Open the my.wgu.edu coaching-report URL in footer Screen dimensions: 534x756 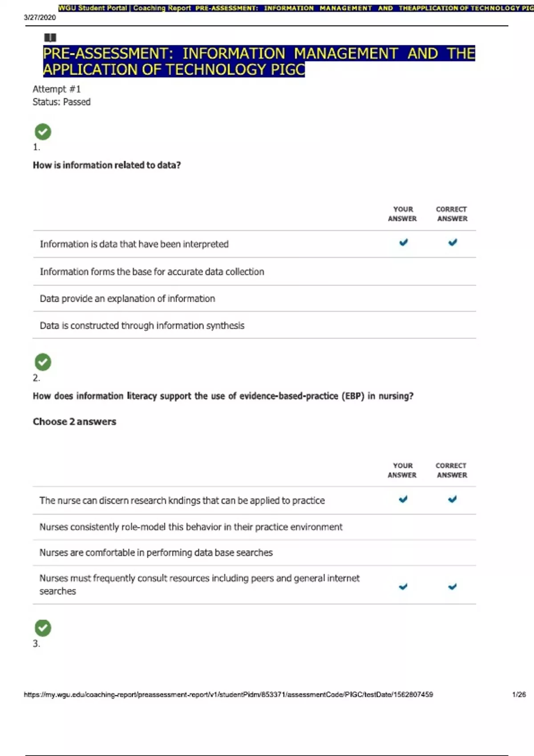coord(228,695)
